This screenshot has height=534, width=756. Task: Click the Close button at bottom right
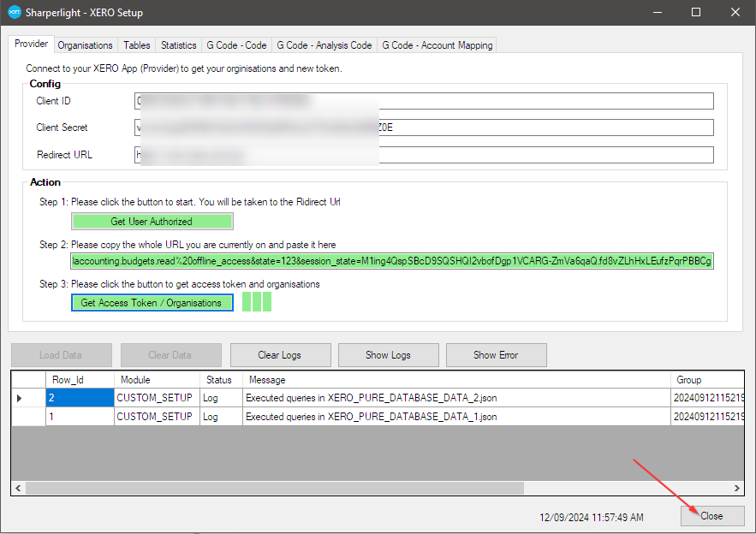point(712,516)
